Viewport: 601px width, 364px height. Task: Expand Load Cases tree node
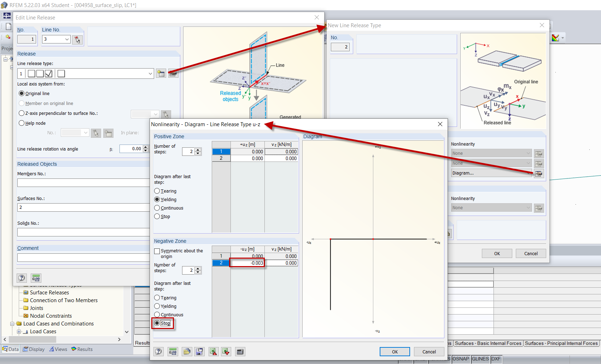(x=19, y=331)
